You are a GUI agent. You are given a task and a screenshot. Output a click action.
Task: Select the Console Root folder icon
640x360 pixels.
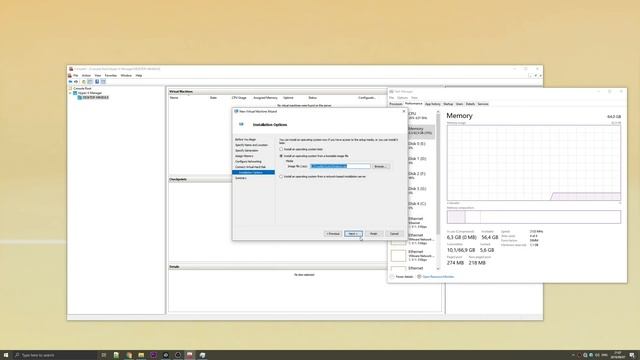[x=70, y=88]
